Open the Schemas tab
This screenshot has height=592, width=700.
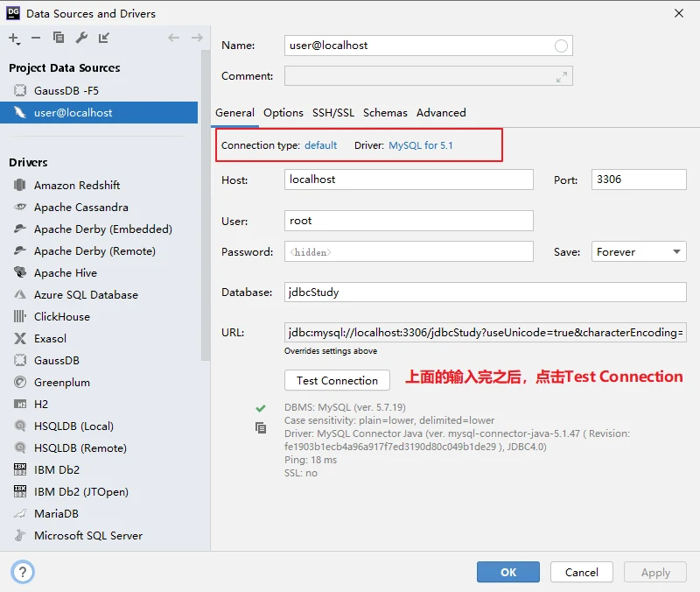(385, 113)
